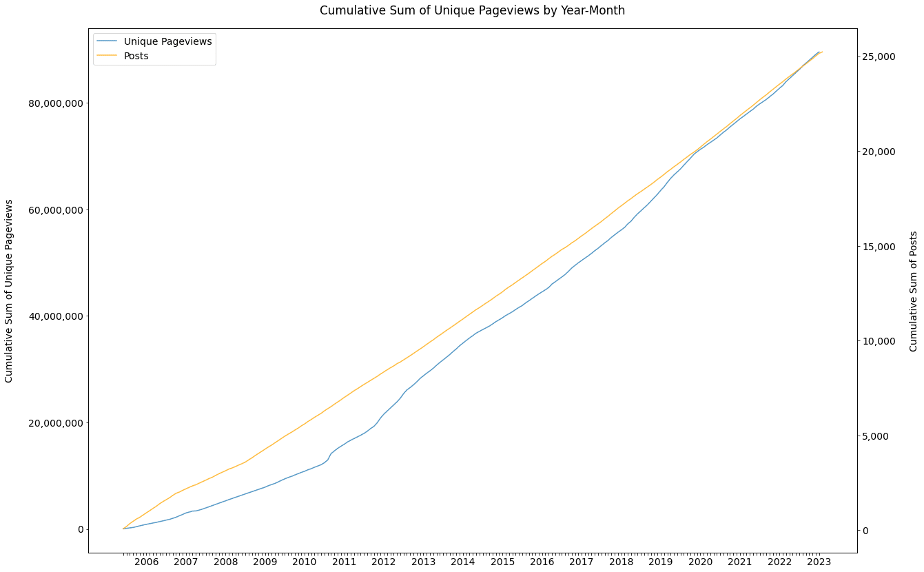This screenshot has height=572, width=924.
Task: Select the 0 tick on the right axis
Action: [x=866, y=531]
